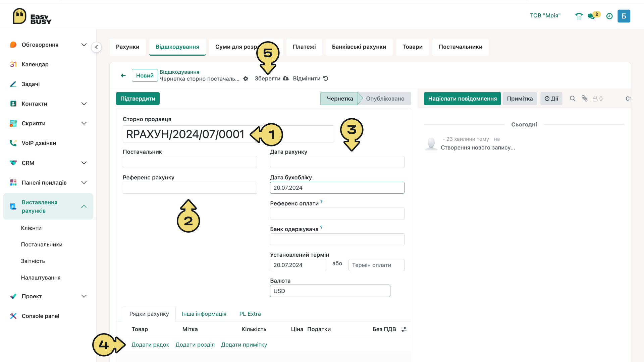
Task: Open Налаштування submenu item
Action: 41,278
